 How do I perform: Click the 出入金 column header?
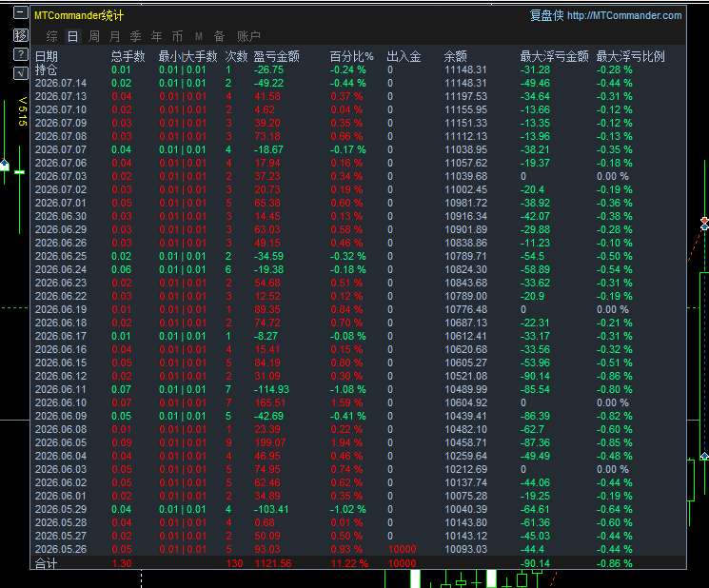(x=404, y=56)
